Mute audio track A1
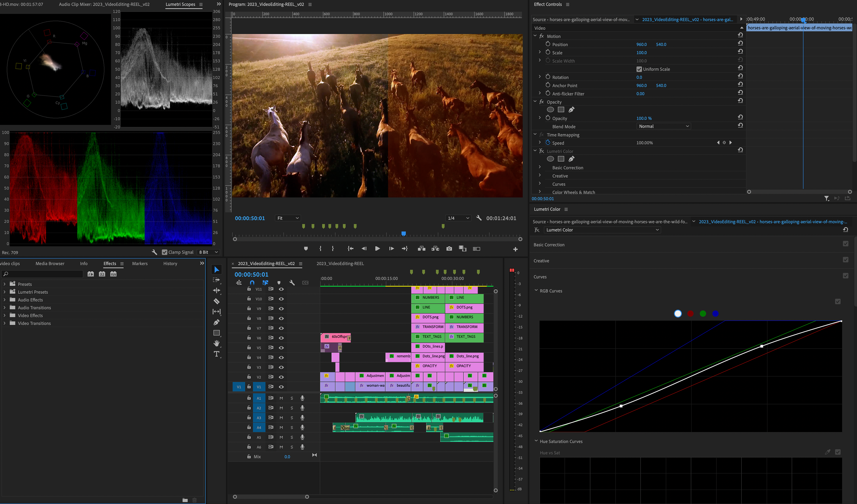Image resolution: width=857 pixels, height=504 pixels. click(281, 398)
